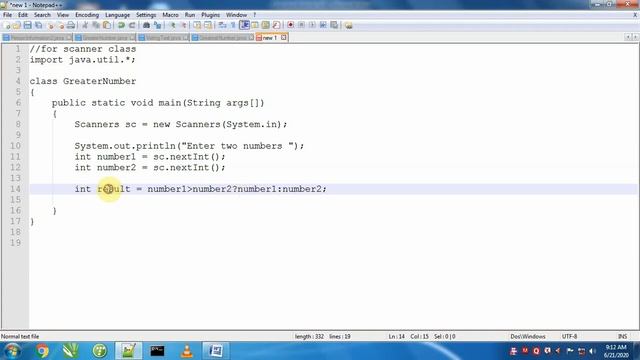The image size is (640, 360).
Task: Open a file using the Open toolbar icon
Action: [16, 25]
